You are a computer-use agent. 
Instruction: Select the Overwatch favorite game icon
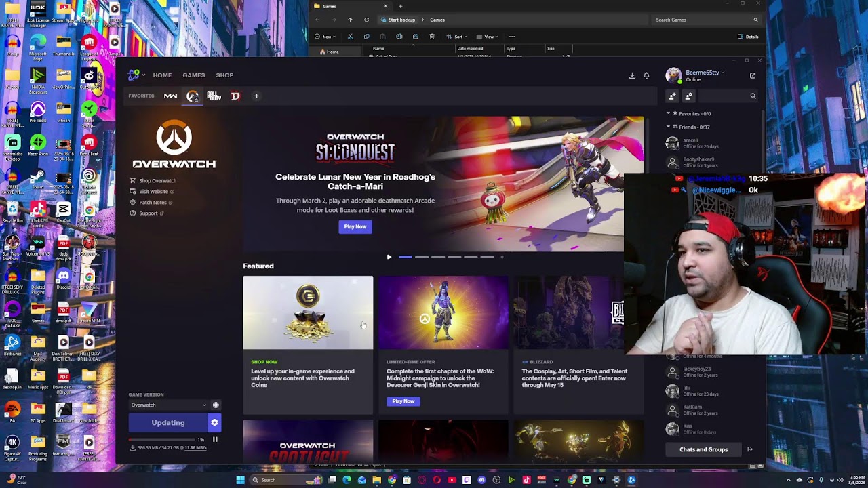click(x=193, y=96)
